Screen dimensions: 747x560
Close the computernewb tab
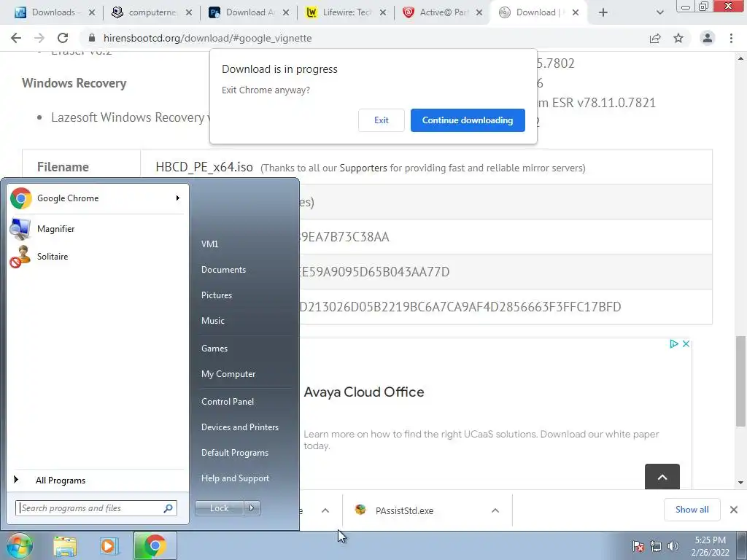pyautogui.click(x=189, y=12)
